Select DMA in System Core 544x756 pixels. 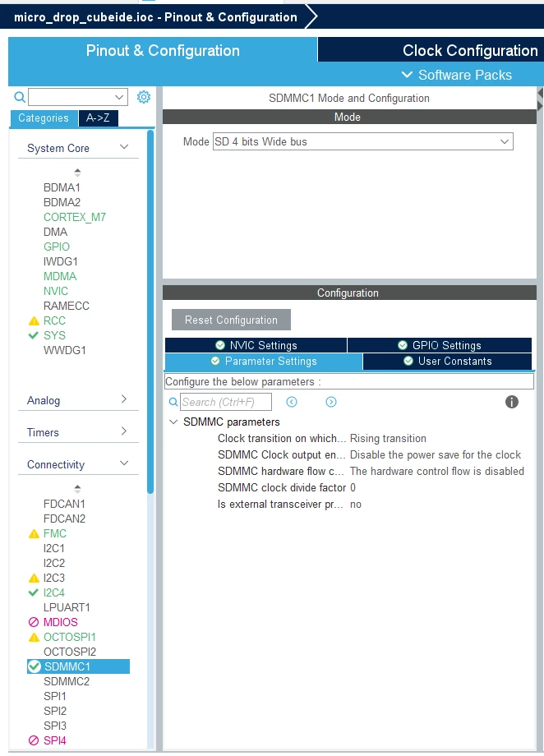tap(55, 232)
